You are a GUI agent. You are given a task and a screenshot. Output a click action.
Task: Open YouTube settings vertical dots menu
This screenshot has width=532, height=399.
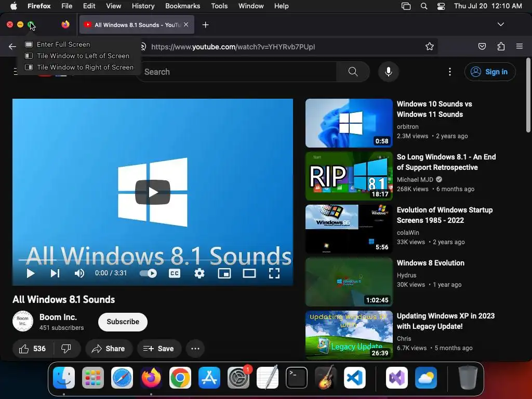tap(450, 72)
